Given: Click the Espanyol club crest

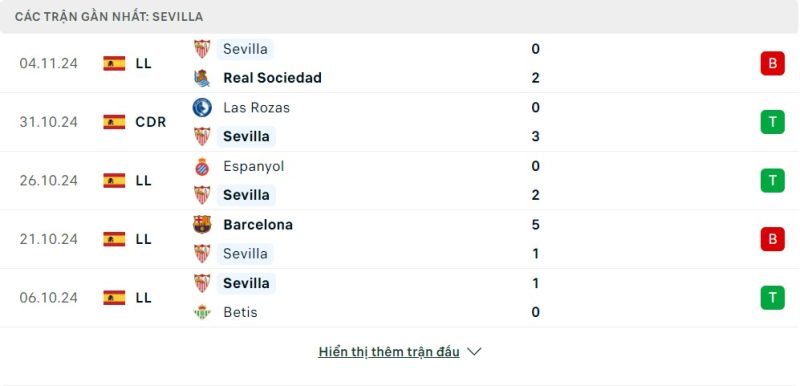Looking at the screenshot, I should (202, 166).
